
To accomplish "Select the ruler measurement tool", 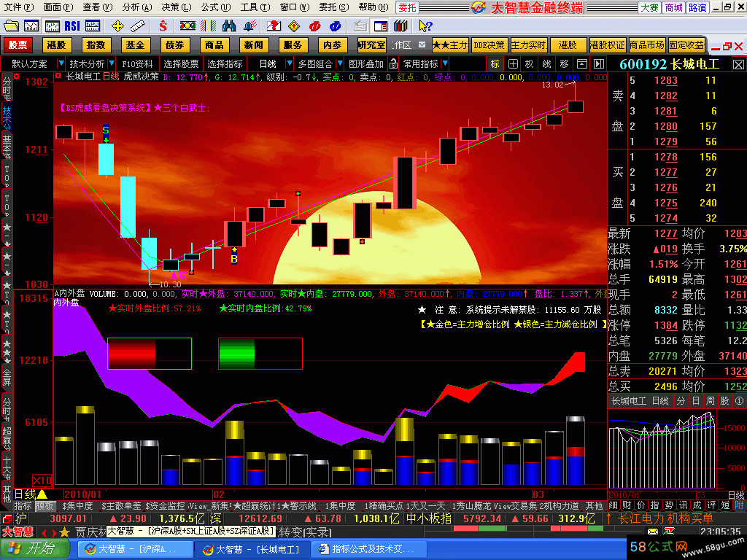I will click(138, 26).
